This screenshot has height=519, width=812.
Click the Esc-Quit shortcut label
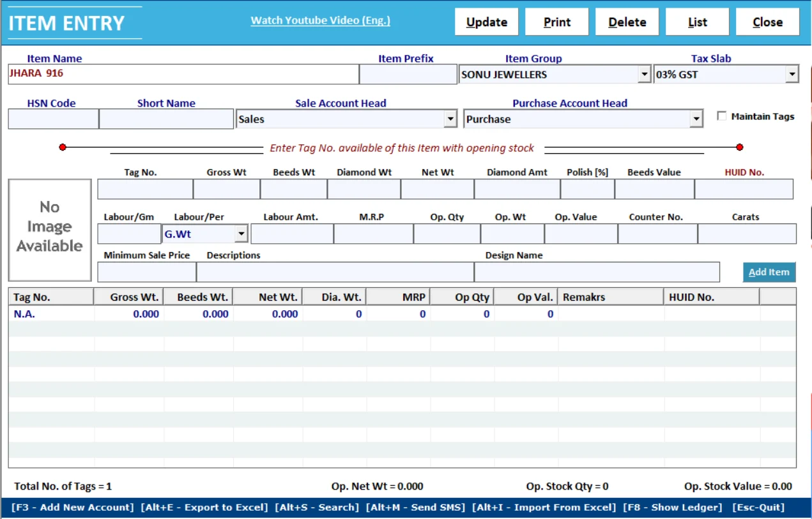tap(758, 508)
